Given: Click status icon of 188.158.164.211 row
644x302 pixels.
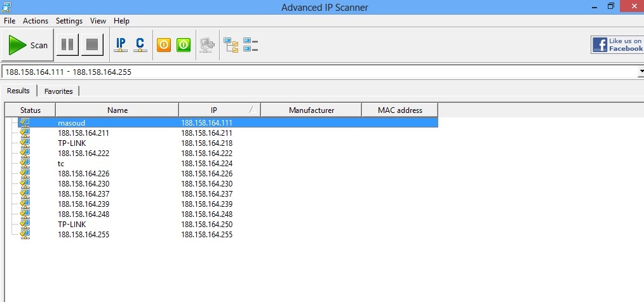Looking at the screenshot, I should (25, 133).
